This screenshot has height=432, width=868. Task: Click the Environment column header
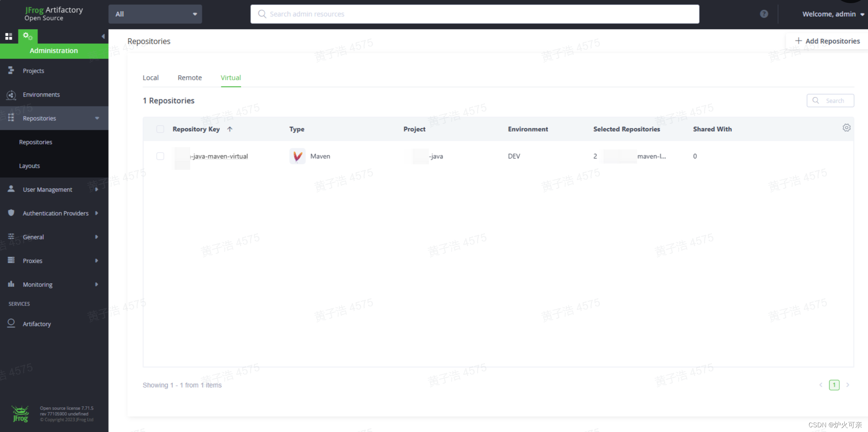click(528, 129)
